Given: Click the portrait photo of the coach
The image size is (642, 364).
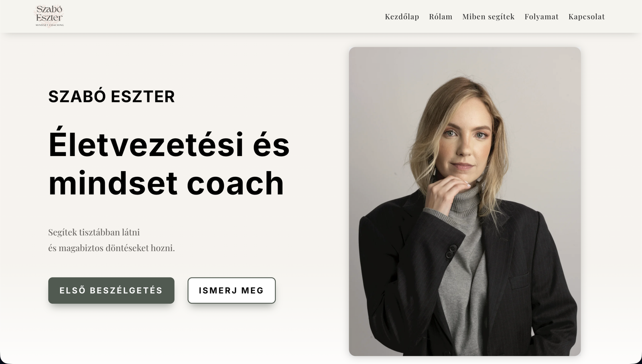Looking at the screenshot, I should (465, 201).
